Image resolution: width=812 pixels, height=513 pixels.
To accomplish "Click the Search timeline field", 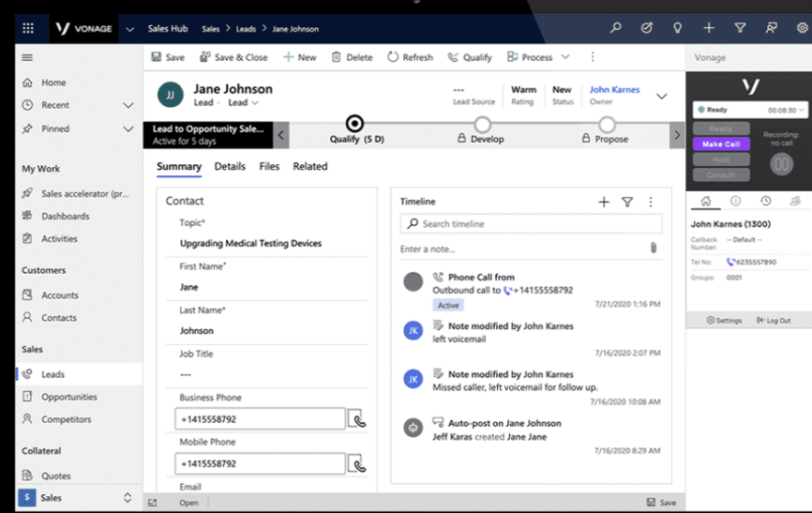I will pyautogui.click(x=531, y=224).
